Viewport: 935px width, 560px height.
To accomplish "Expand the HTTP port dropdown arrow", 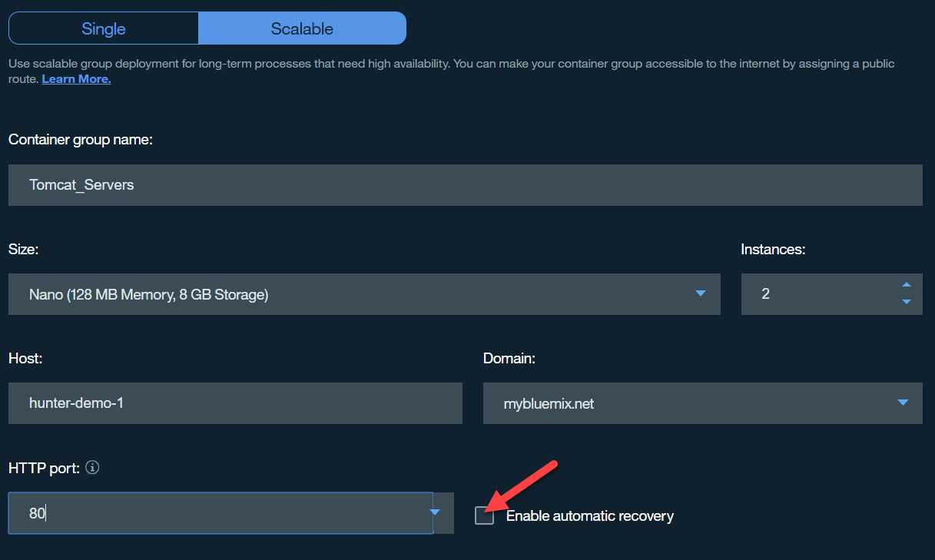I will point(435,512).
